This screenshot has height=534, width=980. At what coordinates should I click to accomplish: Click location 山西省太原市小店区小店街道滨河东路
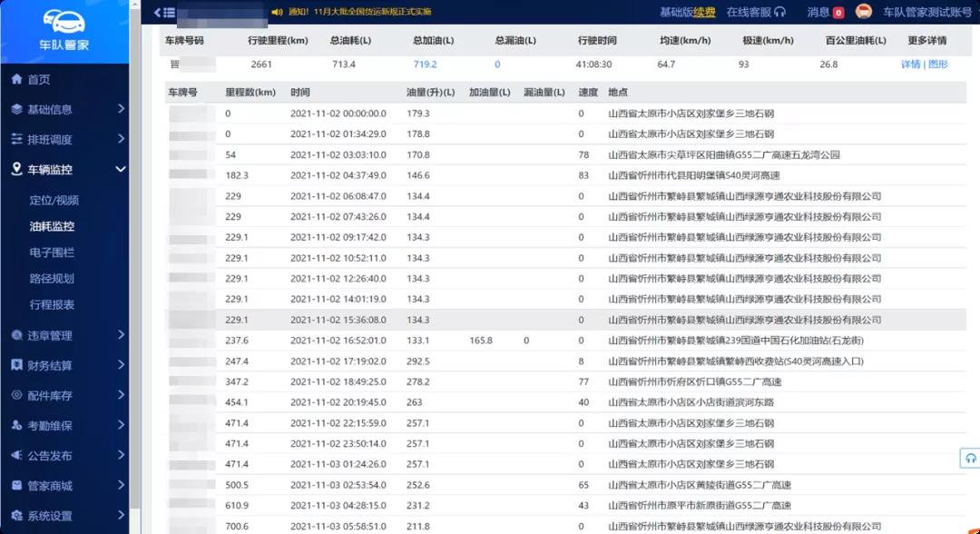pos(691,402)
